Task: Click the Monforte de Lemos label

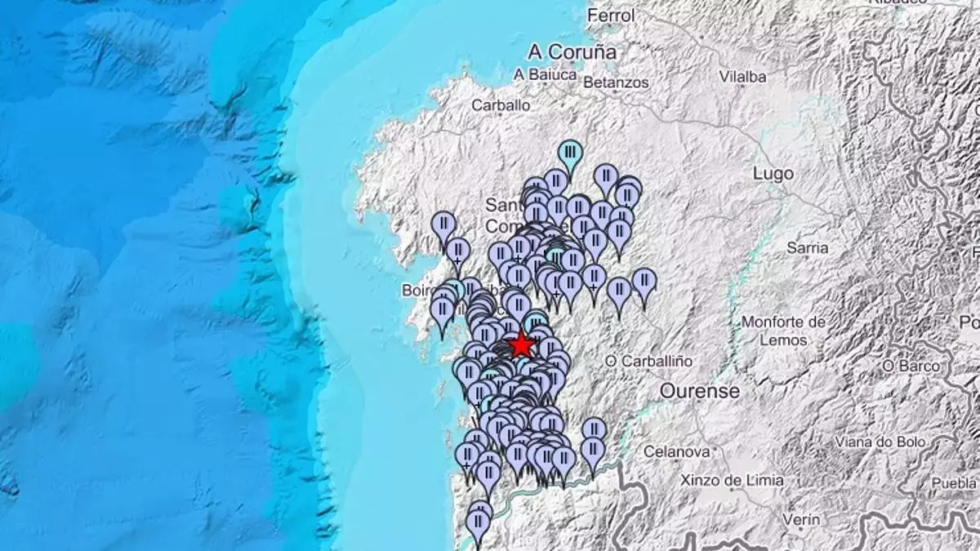Action: pyautogui.click(x=783, y=331)
